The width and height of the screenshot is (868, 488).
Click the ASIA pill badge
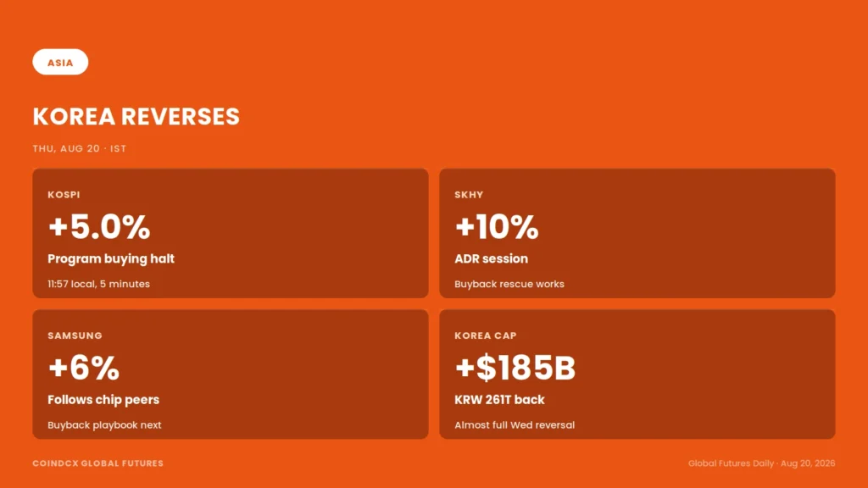pyautogui.click(x=60, y=62)
